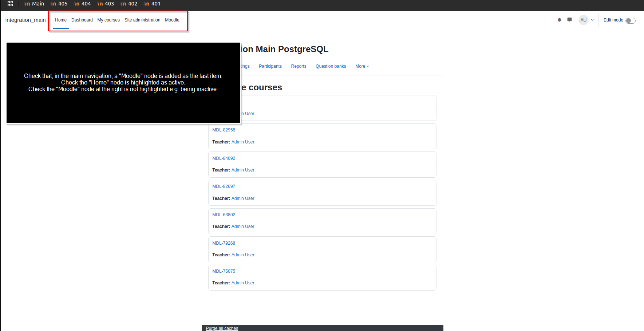Screen dimensions: 644x331
Task: Open course MDL-75075
Action: tap(224, 271)
